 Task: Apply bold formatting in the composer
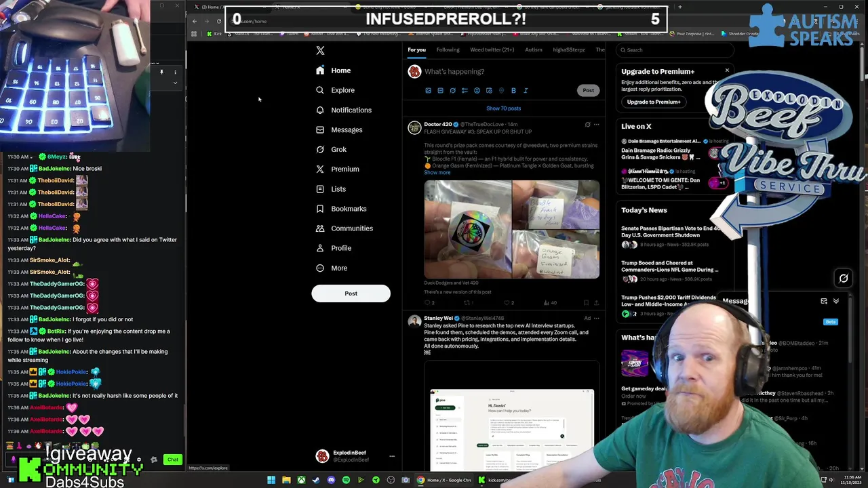pyautogui.click(x=513, y=90)
